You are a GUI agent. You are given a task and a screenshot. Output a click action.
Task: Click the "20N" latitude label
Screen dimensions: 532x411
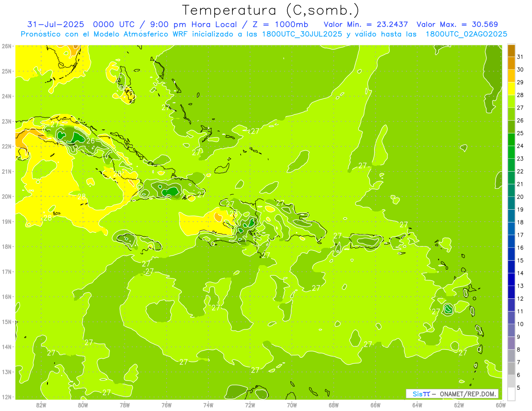tap(7, 196)
